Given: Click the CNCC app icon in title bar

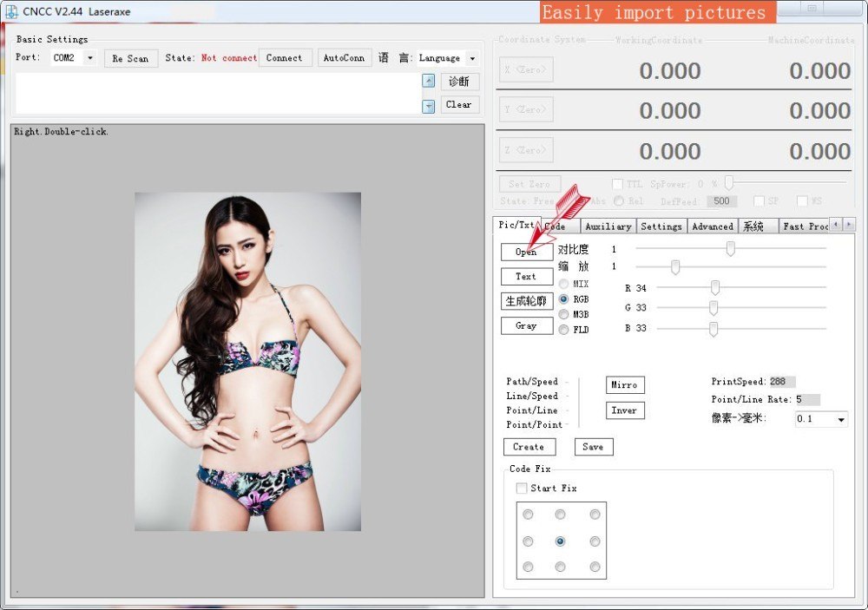Looking at the screenshot, I should point(10,11).
